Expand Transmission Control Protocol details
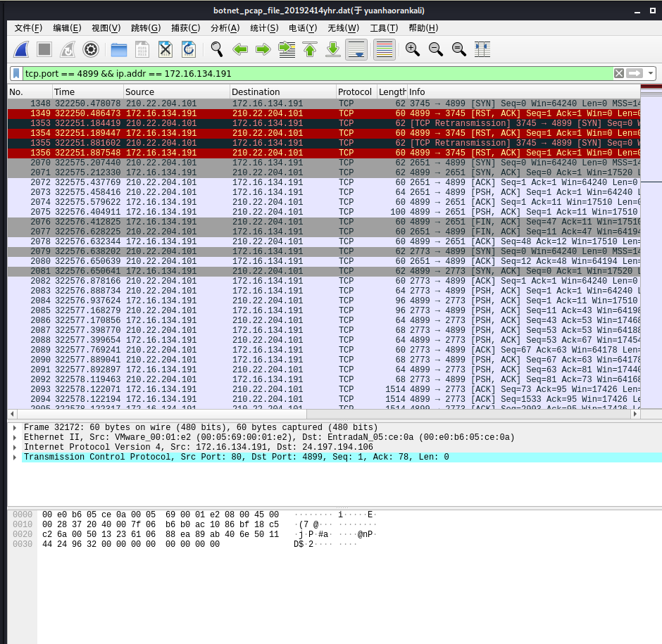This screenshot has width=662, height=644. coord(15,457)
